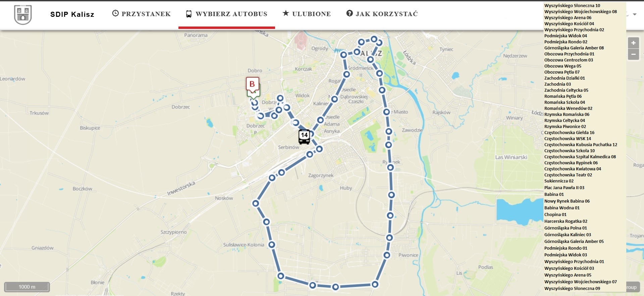Image resolution: width=644 pixels, height=296 pixels.
Task: Zoom out with the minus button
Action: pos(633,54)
